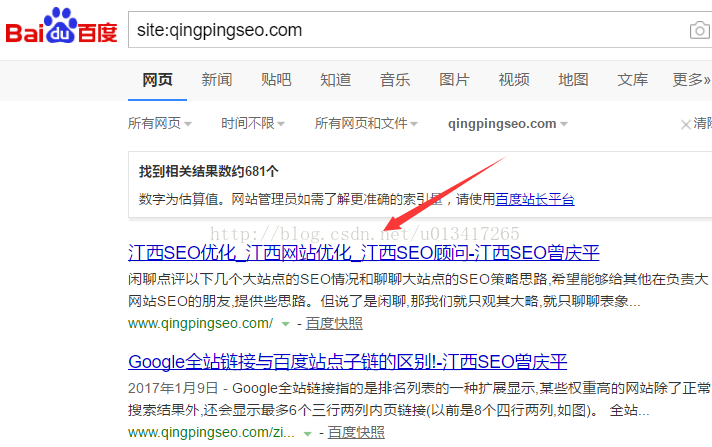712x447 pixels.
Task: Click the snippet starting 闲聊点评以下几个大站点
Action: (418, 290)
